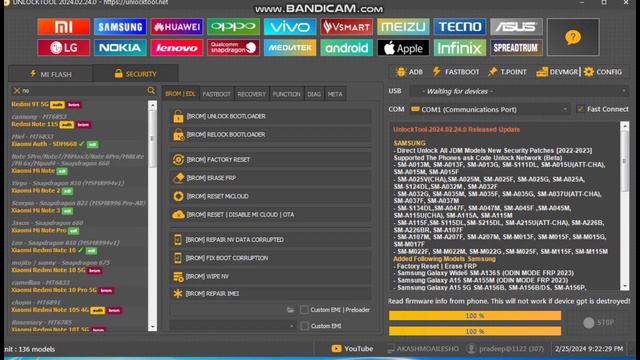Open Fastboot tools in top toolbar
The image size is (640, 360).
click(x=456, y=72)
